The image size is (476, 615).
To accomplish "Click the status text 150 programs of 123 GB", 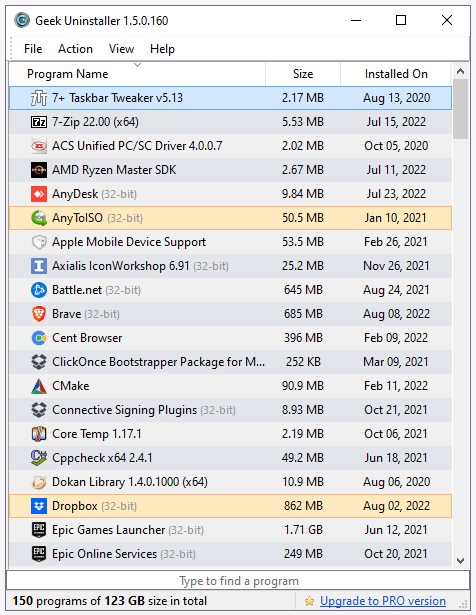I will [x=109, y=601].
